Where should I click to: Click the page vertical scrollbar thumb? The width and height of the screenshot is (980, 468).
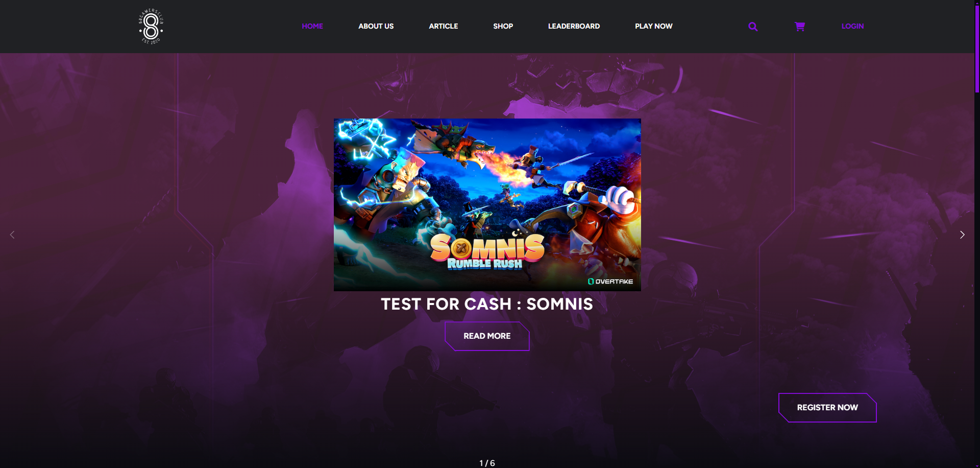click(x=977, y=46)
